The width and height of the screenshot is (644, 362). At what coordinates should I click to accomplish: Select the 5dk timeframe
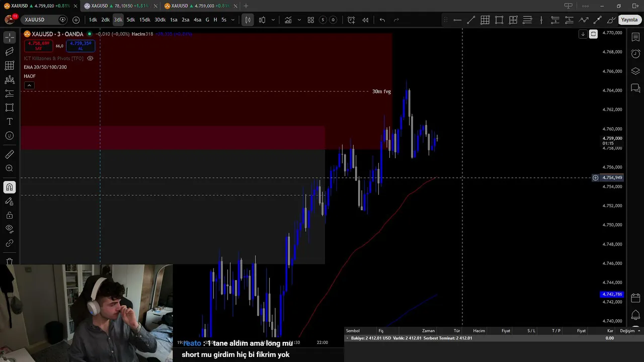131,20
